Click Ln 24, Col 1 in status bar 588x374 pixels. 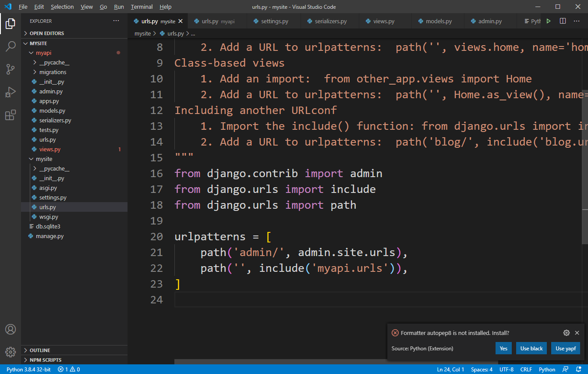(450, 369)
